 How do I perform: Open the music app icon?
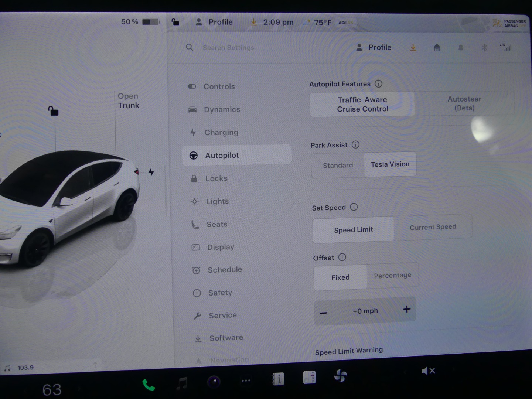click(181, 383)
